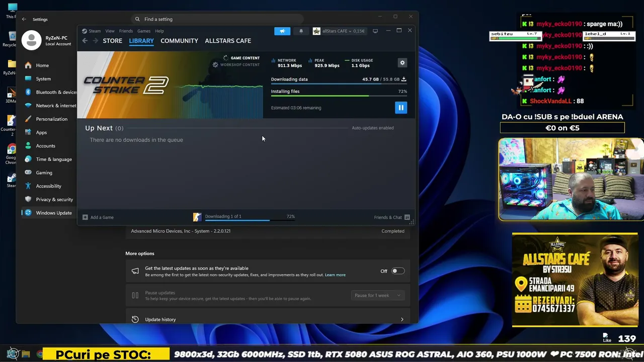Pause the Counter-Strike 2 download
Screen dimensions: 644x362
(401, 108)
